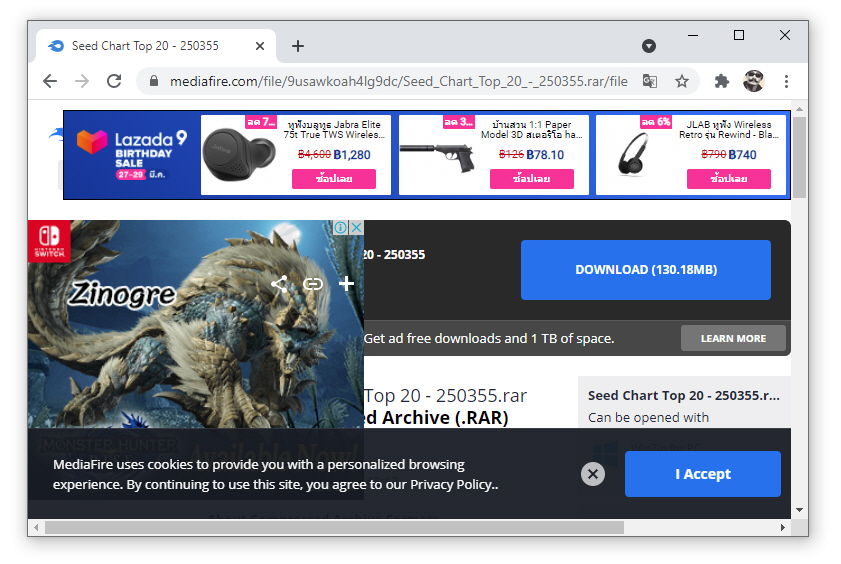Click the "Archive (.RAR)" file type text
Screen dimensions: 841x564
tap(445, 418)
